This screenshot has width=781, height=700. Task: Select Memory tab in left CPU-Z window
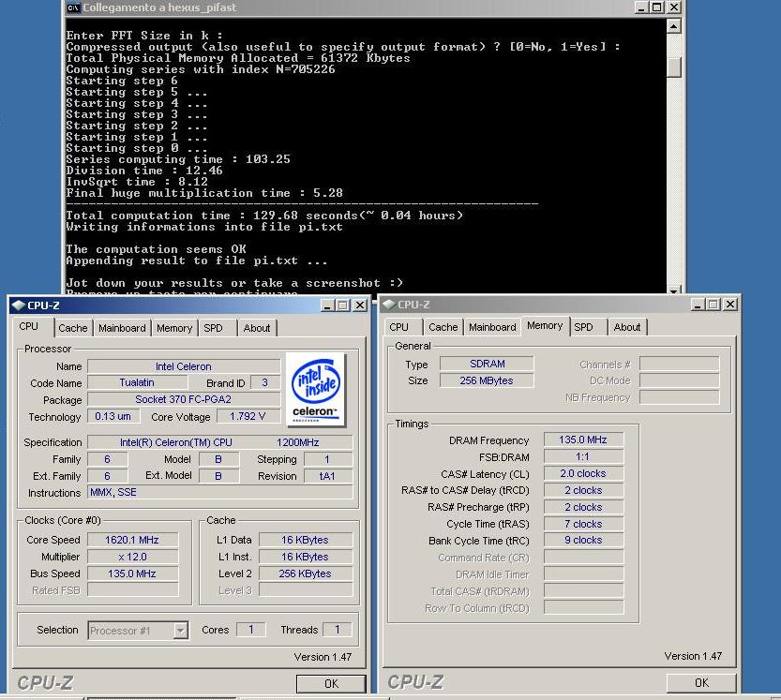click(174, 328)
